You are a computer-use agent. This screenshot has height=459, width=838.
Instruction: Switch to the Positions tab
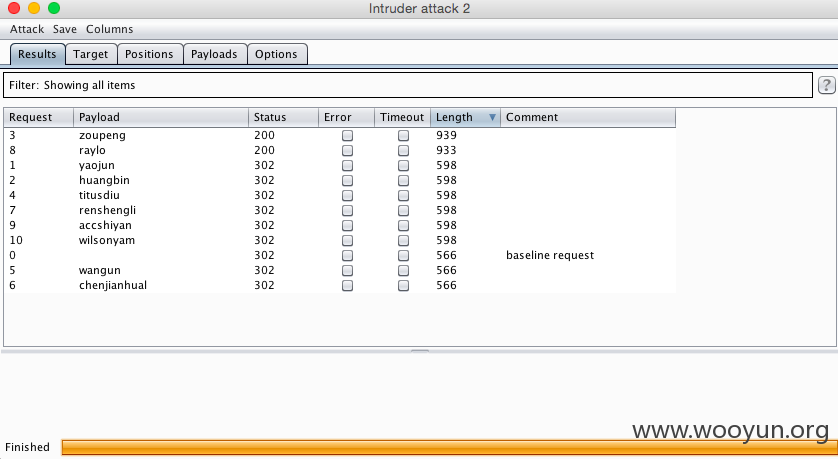(149, 54)
